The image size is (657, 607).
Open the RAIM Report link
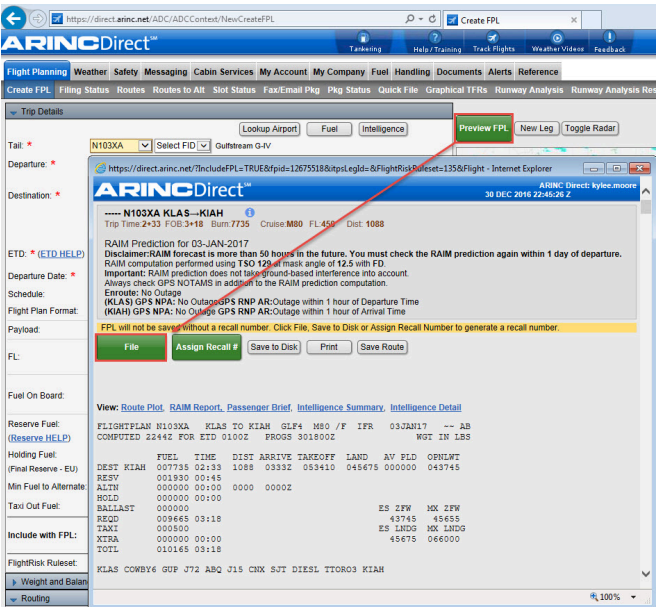195,407
